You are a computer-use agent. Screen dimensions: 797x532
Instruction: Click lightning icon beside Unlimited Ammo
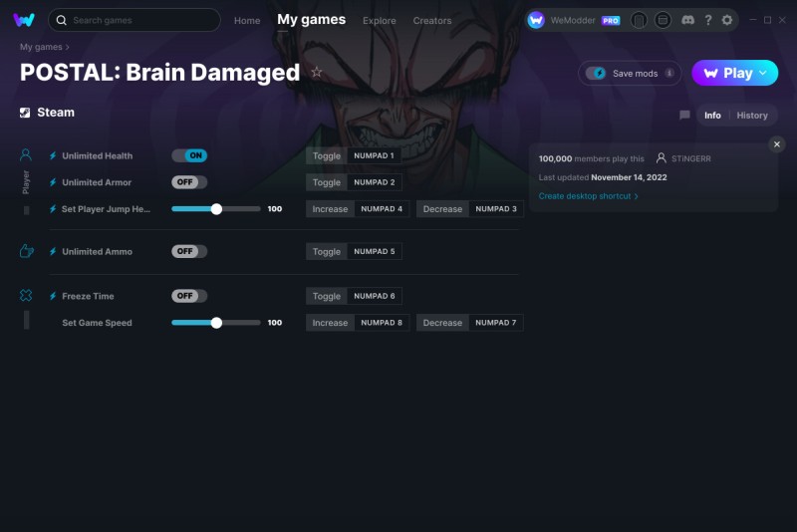point(53,251)
